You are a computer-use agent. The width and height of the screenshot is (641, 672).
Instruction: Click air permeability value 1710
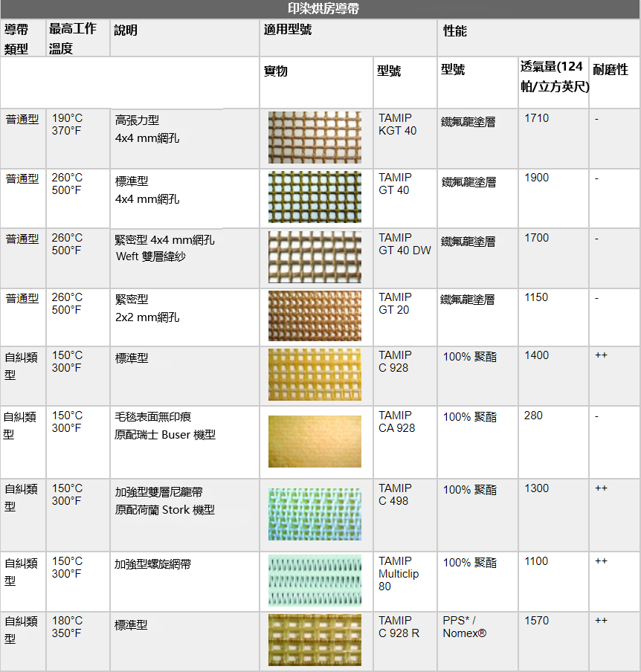tap(536, 118)
